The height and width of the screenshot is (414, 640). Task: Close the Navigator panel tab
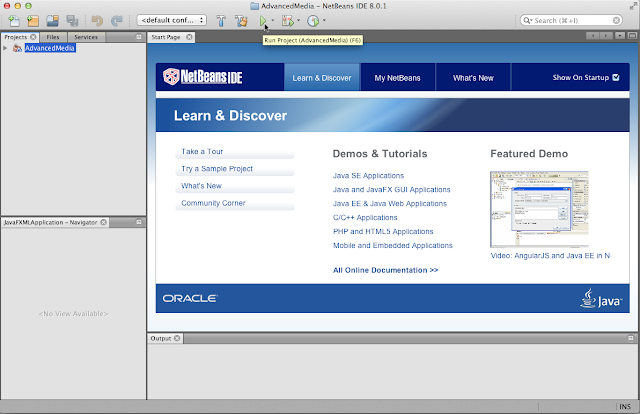[104, 222]
